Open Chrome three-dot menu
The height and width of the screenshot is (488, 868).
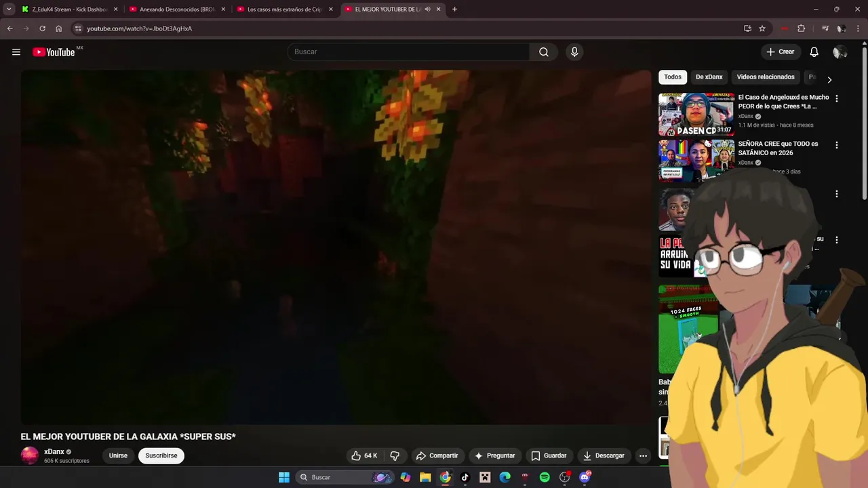pos(858,28)
